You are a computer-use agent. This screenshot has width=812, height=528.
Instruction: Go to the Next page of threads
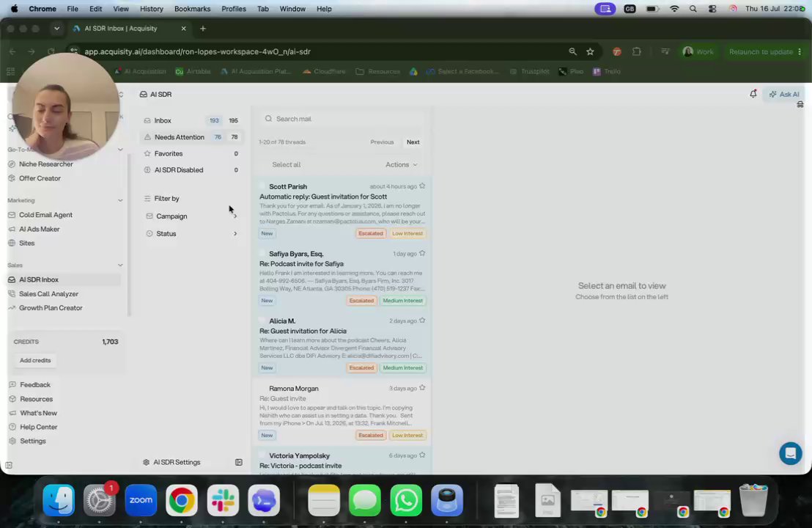[413, 142]
